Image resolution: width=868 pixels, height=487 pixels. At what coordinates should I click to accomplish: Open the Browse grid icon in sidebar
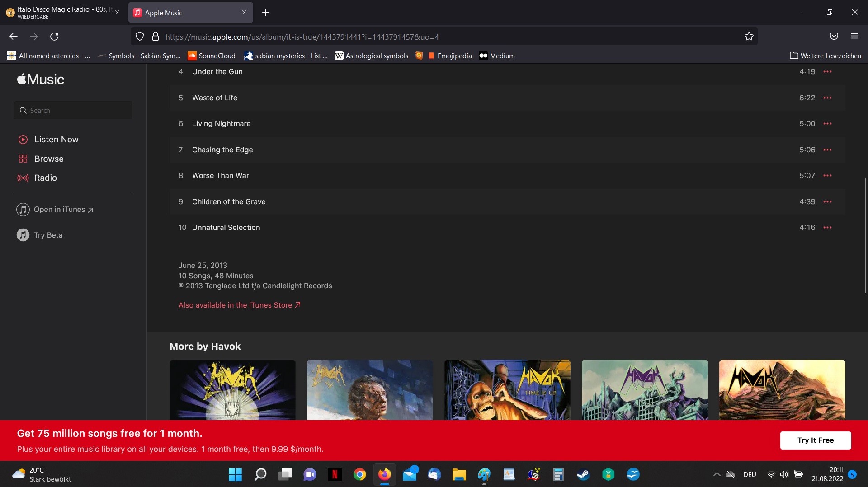pos(23,159)
